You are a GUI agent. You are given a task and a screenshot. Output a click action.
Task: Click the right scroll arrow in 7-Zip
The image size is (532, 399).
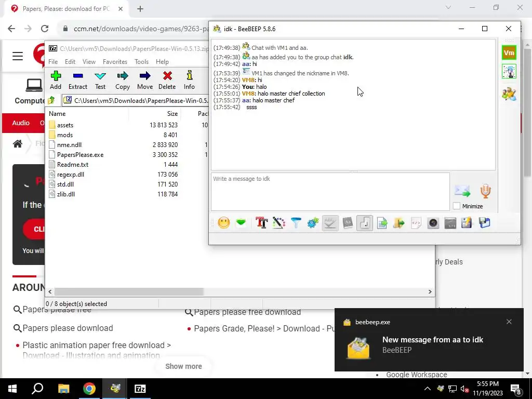(430, 291)
